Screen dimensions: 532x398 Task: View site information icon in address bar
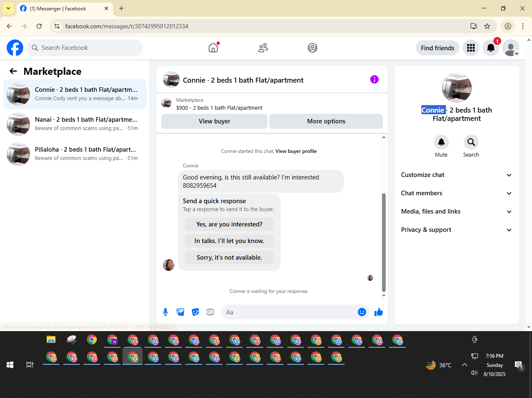pos(57,26)
